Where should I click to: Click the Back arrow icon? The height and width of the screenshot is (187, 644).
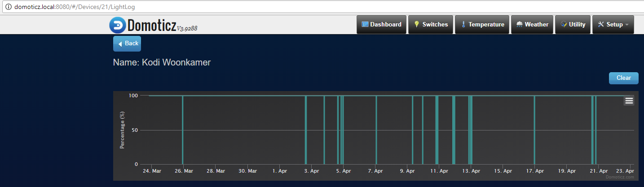tap(120, 43)
